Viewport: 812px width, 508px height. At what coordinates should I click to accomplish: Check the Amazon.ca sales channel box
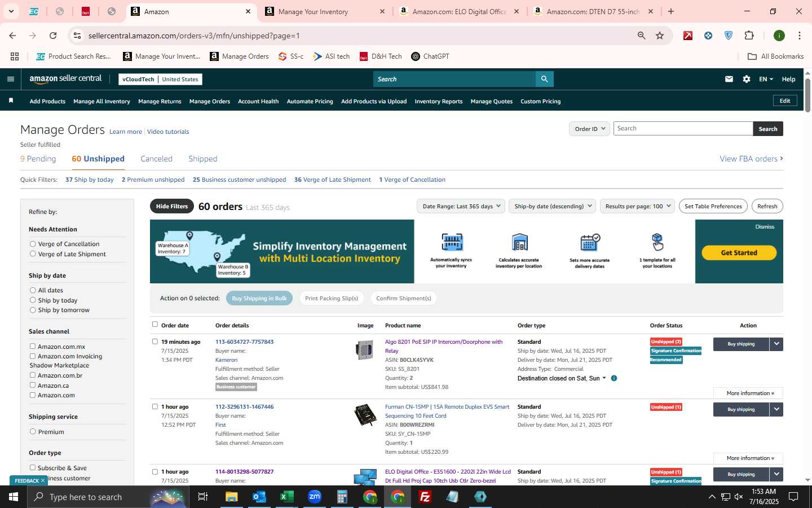(33, 385)
